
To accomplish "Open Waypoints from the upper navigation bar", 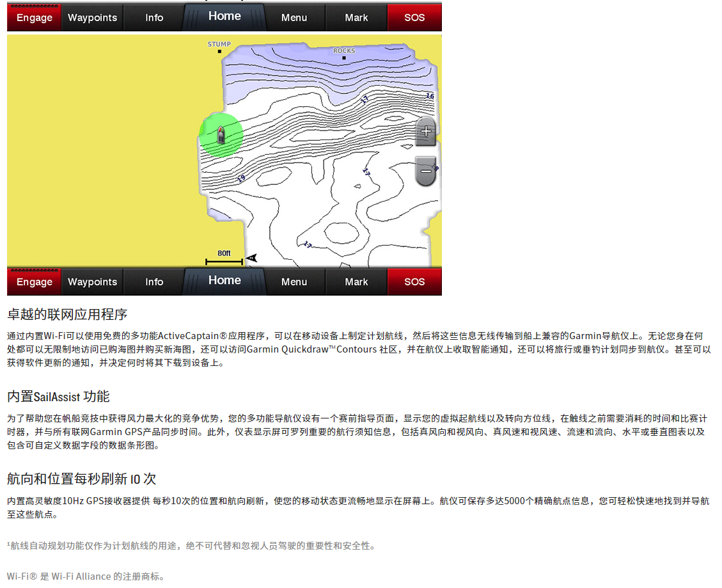I will (92, 18).
